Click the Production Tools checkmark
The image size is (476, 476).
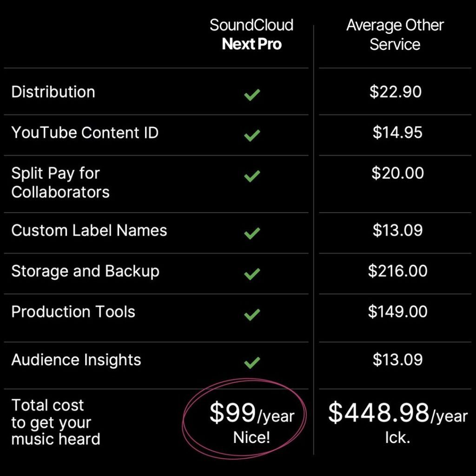point(252,315)
